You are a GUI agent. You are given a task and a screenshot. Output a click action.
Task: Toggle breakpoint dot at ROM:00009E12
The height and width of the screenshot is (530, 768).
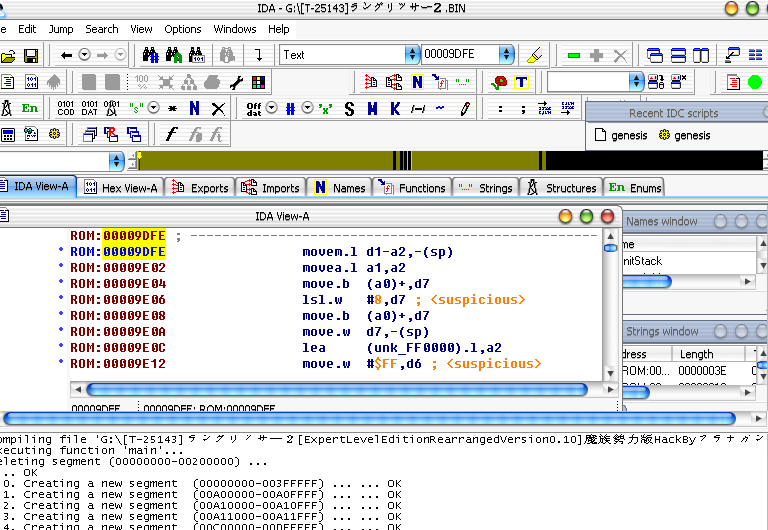click(61, 361)
